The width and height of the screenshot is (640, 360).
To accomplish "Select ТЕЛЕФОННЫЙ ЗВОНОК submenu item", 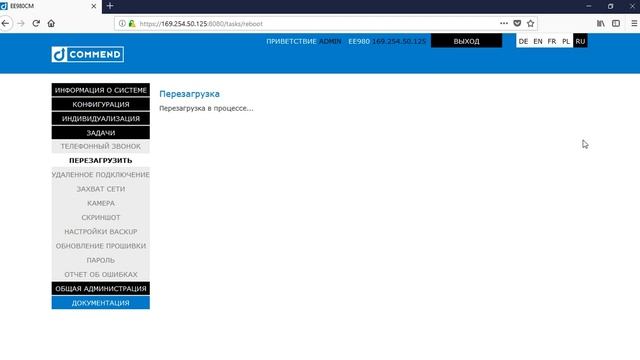I will (x=101, y=146).
